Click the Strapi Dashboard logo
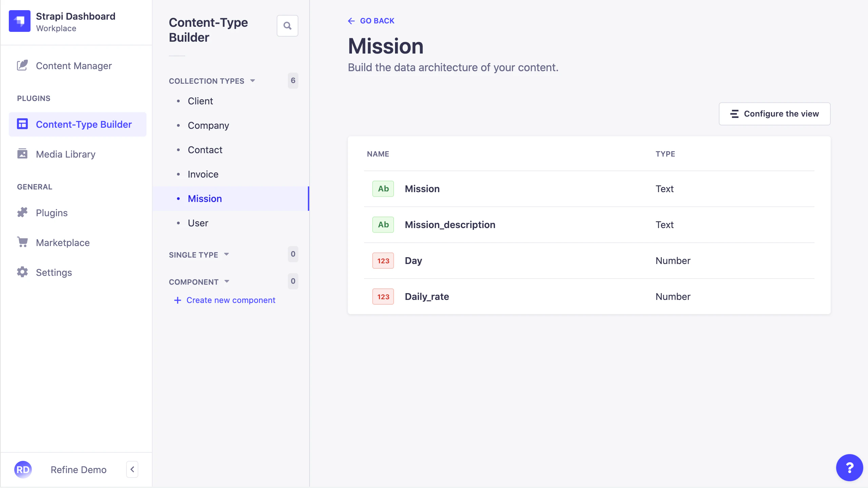The height and width of the screenshot is (488, 868). click(19, 21)
